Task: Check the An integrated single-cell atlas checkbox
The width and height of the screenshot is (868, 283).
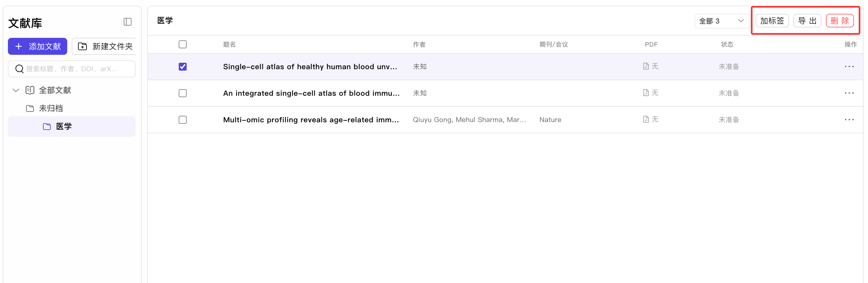Action: pyautogui.click(x=183, y=93)
